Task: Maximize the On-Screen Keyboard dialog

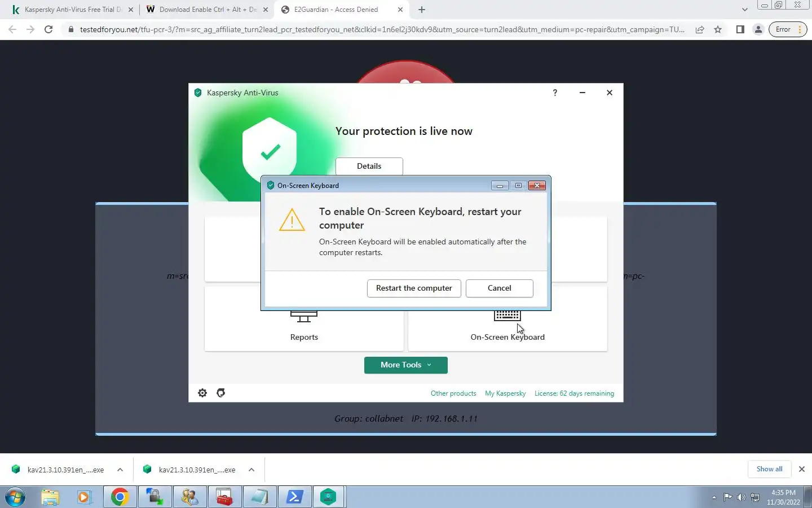Action: (518, 185)
